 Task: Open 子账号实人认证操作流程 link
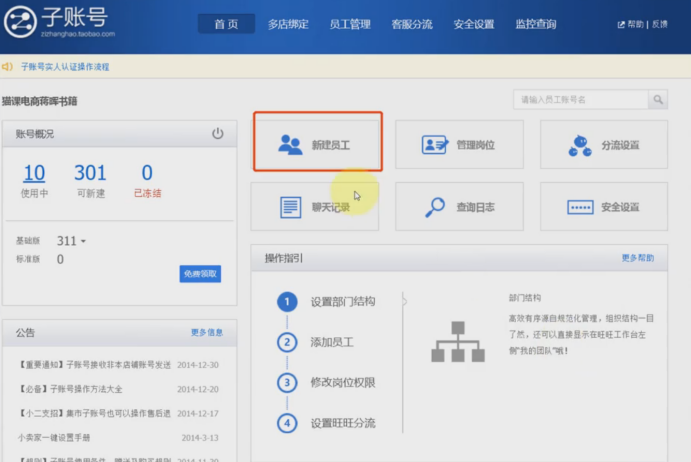click(65, 67)
